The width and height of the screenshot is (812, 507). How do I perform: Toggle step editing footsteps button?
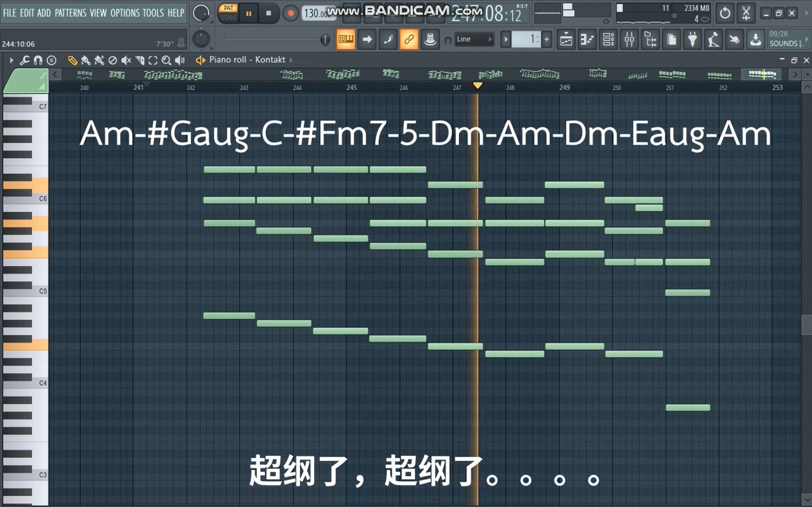388,39
